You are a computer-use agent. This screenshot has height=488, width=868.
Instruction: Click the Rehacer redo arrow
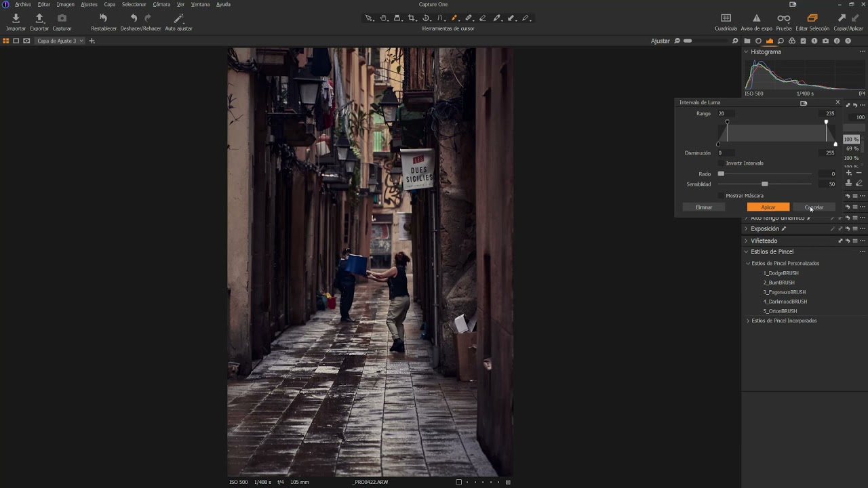(148, 18)
